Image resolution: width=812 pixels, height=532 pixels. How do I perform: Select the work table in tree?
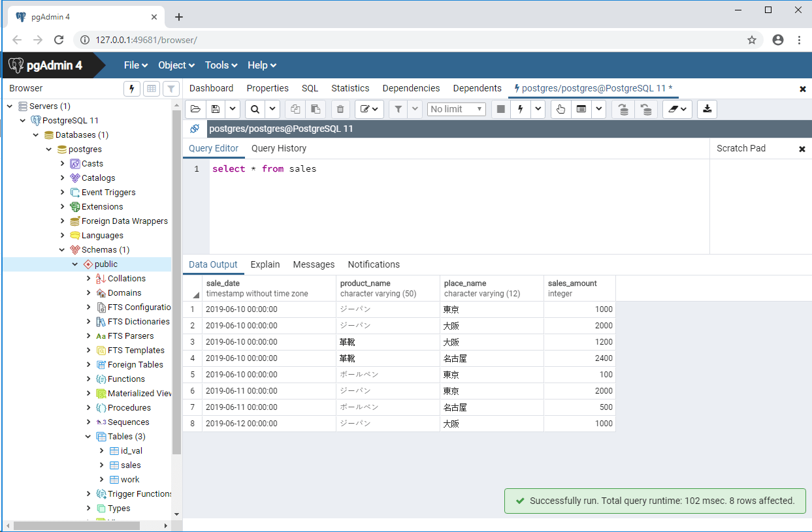point(130,479)
